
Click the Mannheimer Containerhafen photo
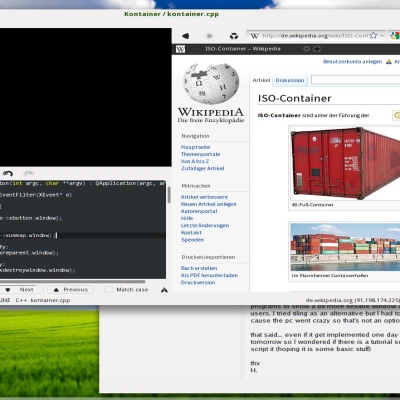[x=345, y=247]
